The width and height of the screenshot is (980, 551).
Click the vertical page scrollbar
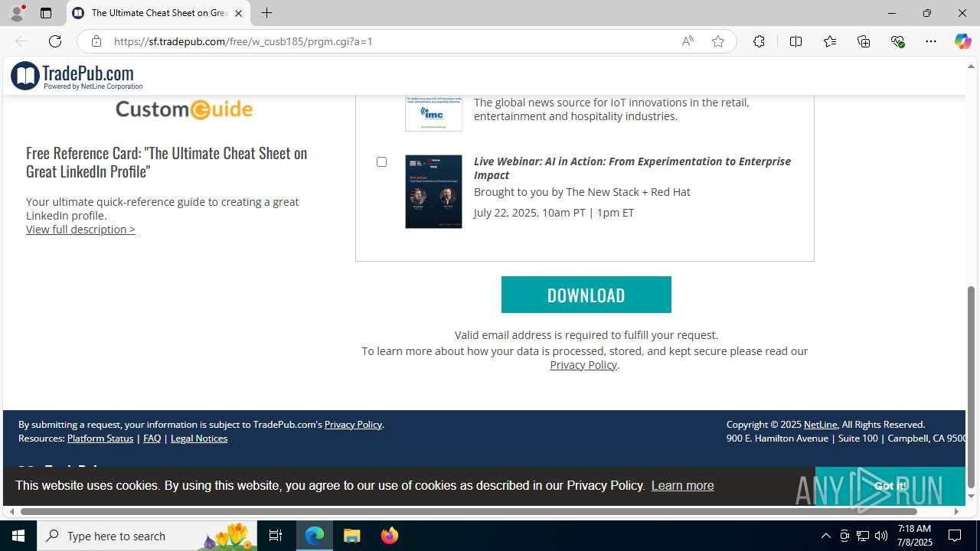(971, 386)
